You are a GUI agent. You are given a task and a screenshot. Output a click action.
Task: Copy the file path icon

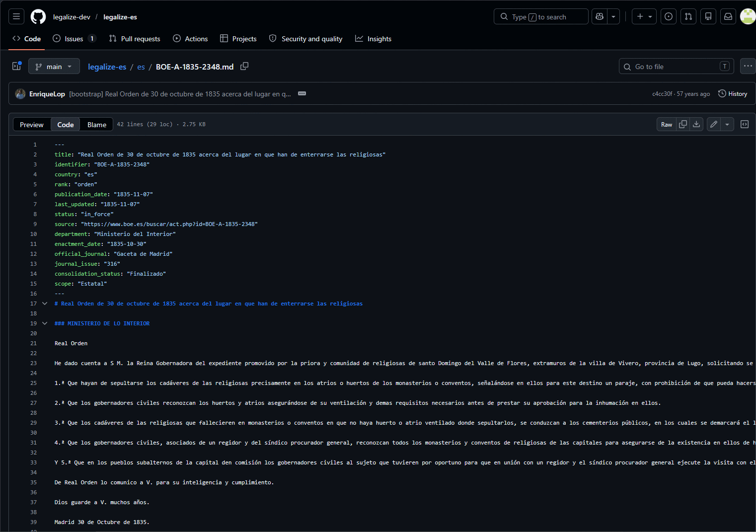pyautogui.click(x=244, y=67)
